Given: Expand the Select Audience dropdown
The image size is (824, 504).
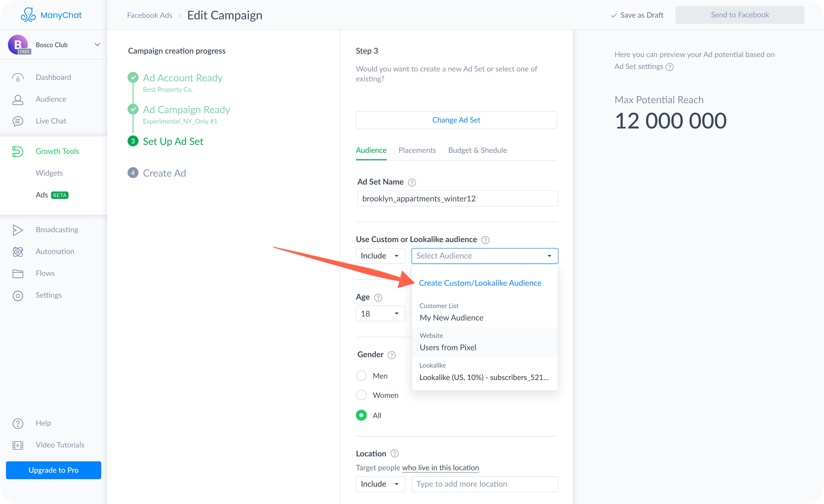Looking at the screenshot, I should (483, 255).
